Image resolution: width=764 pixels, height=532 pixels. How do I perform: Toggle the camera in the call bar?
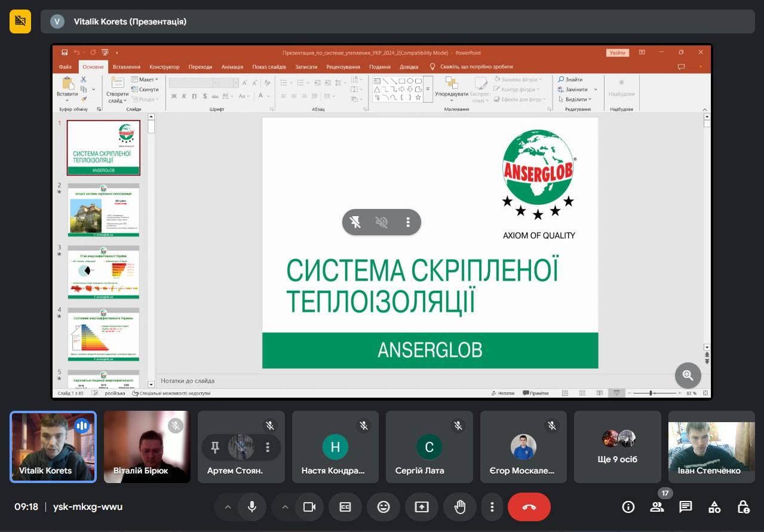click(x=309, y=507)
